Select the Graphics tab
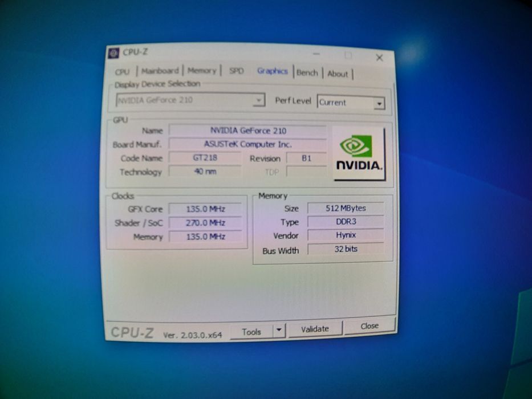This screenshot has width=532, height=399. pyautogui.click(x=272, y=71)
